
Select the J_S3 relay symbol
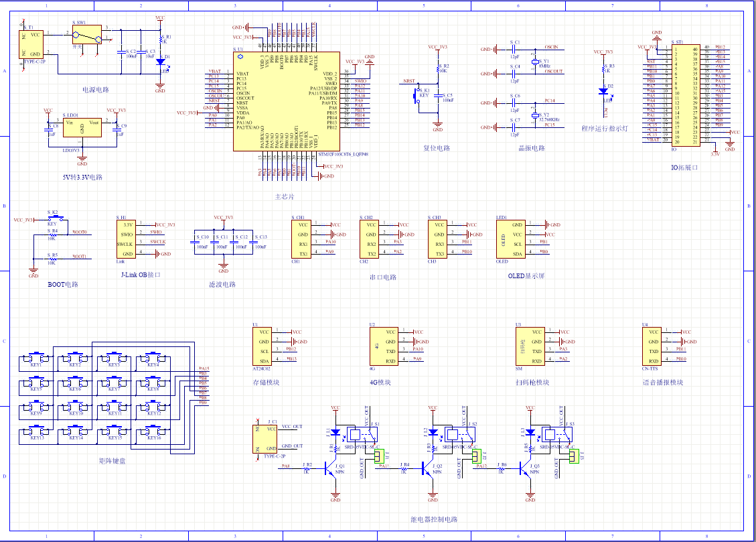click(557, 434)
